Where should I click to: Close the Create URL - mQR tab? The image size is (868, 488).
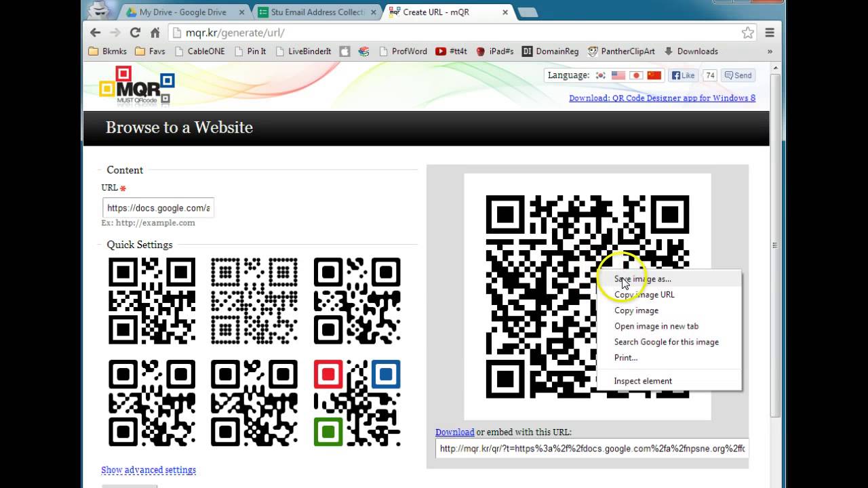504,12
